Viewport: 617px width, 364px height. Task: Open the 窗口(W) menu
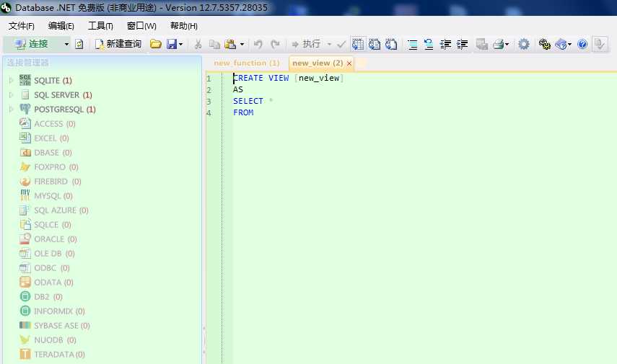pos(141,26)
